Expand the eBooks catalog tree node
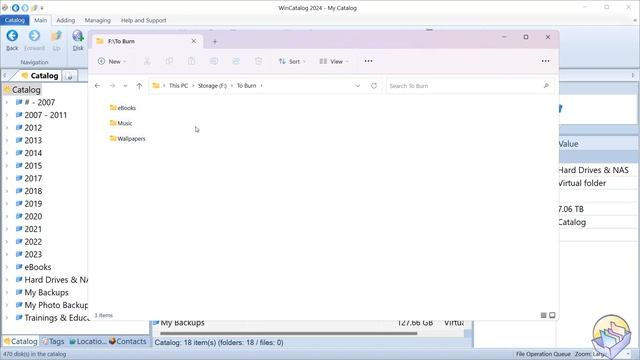 coord(7,267)
